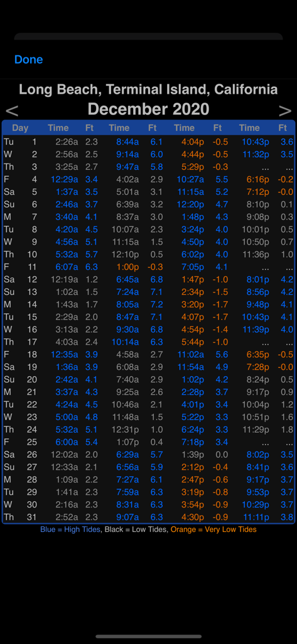Tap the 12:20p high tide time

pyautogui.click(x=190, y=204)
